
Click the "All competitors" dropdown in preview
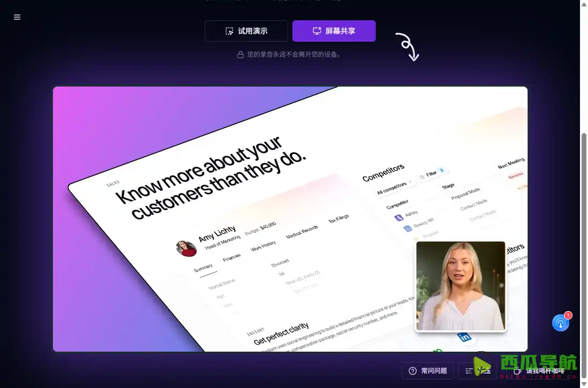[394, 187]
